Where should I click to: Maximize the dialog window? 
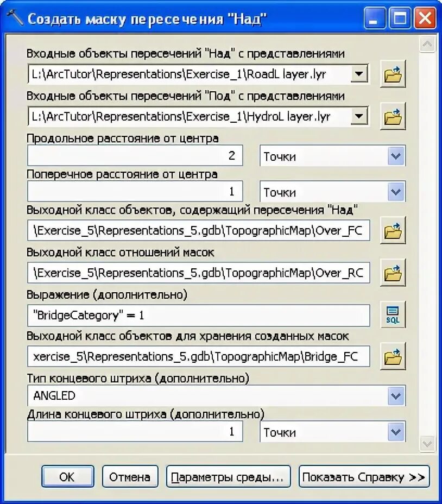pyautogui.click(x=400, y=18)
